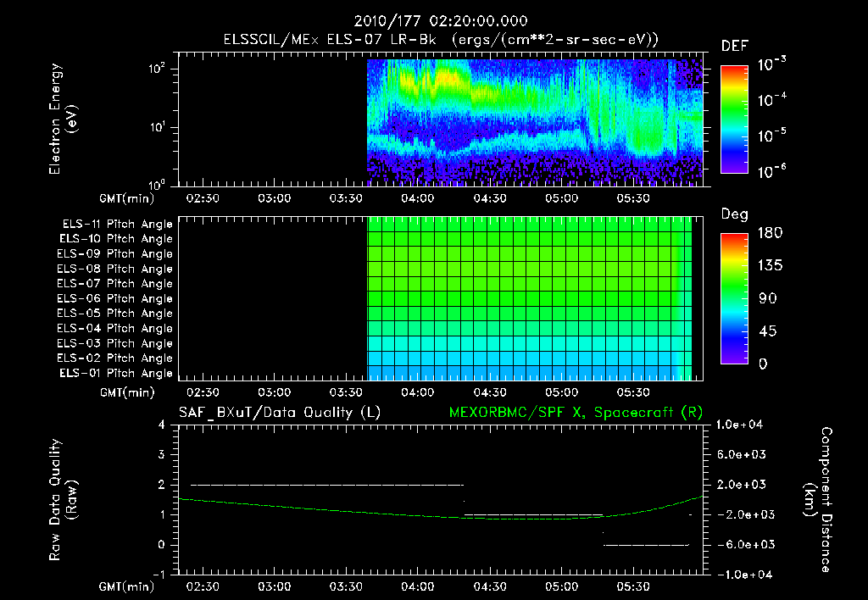Click the DEF rainbow color bar
868x600 pixels.
[734, 119]
